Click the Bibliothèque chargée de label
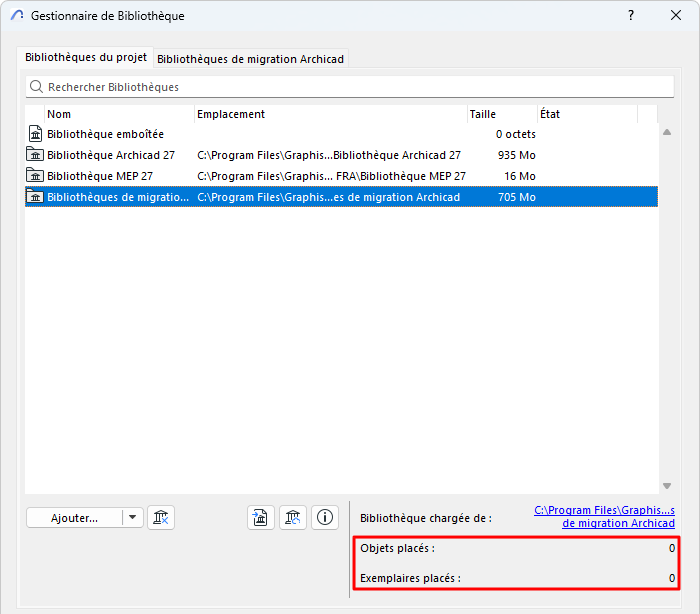This screenshot has width=700, height=614. (426, 518)
